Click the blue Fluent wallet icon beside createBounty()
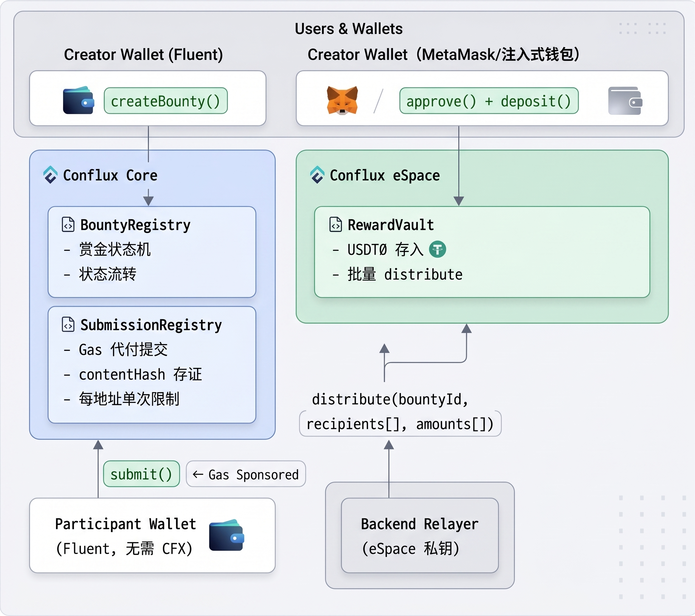This screenshot has height=616, width=695. pyautogui.click(x=79, y=100)
